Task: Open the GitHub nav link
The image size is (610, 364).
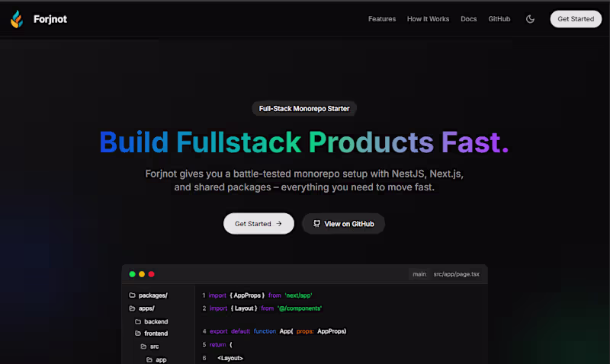Action: point(499,19)
